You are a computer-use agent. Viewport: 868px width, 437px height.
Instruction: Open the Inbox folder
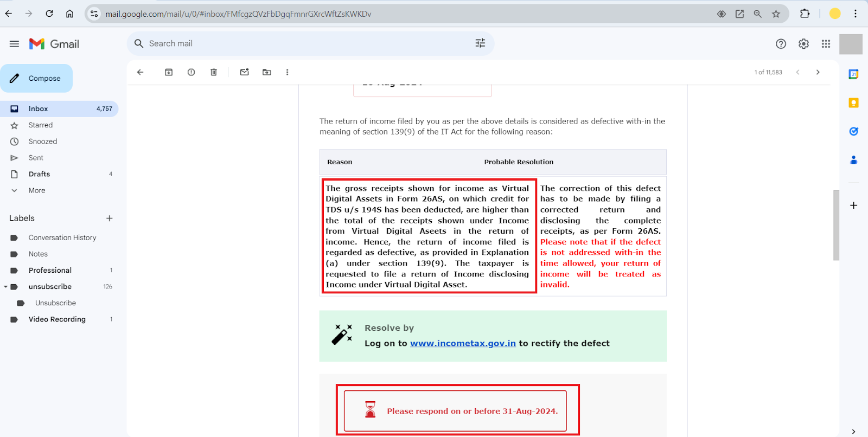(59, 108)
